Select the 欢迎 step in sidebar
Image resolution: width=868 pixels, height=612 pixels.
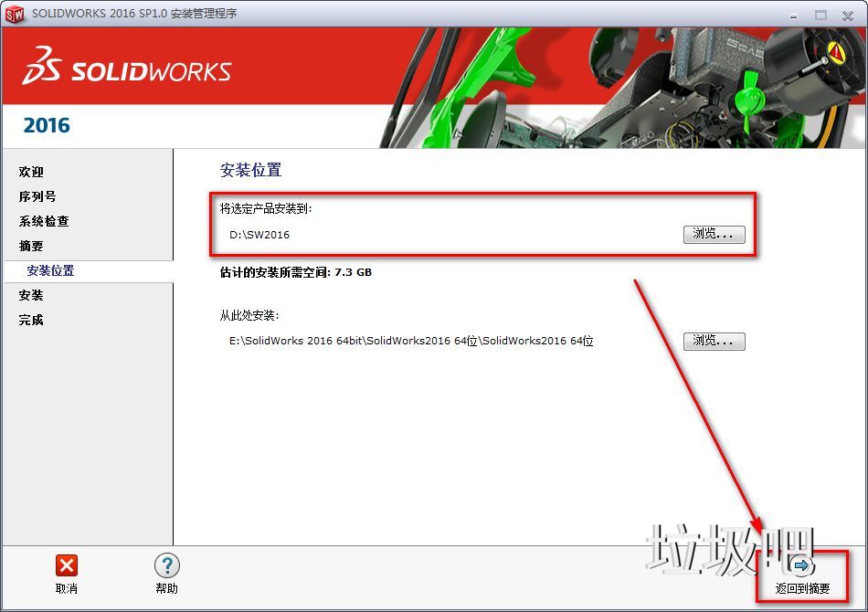[31, 172]
